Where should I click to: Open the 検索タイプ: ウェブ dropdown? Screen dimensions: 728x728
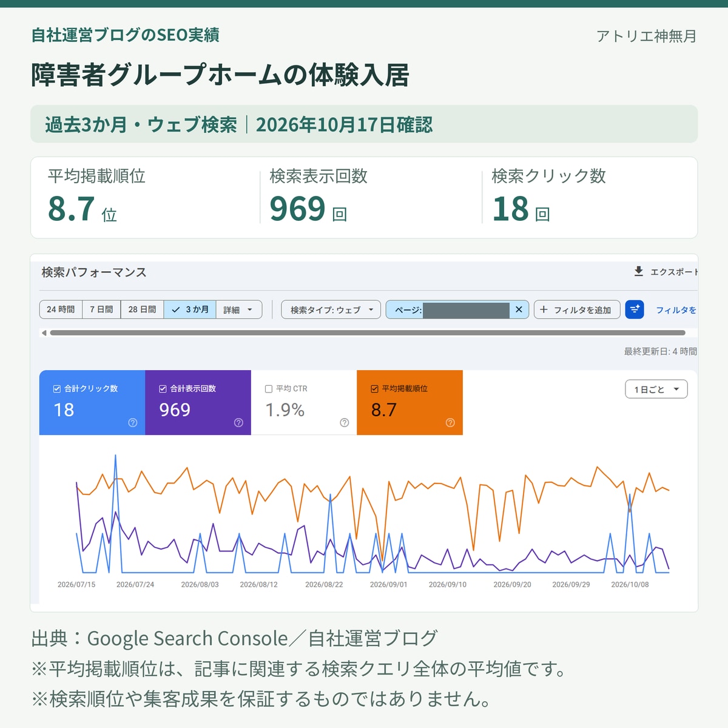click(x=331, y=309)
